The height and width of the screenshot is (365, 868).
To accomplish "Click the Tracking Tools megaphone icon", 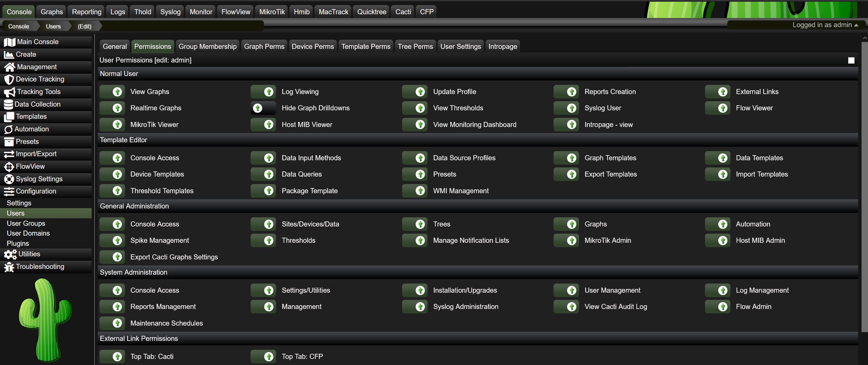I will (10, 92).
